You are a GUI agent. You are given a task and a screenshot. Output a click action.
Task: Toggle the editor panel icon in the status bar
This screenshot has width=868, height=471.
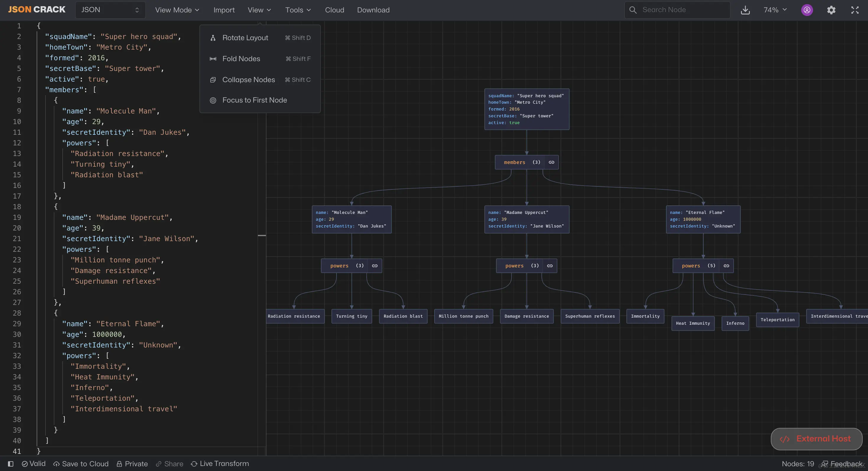pyautogui.click(x=10, y=464)
